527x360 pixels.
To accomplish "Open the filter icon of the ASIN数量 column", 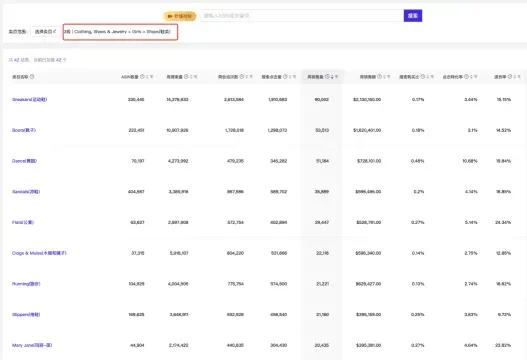I will (x=152, y=77).
